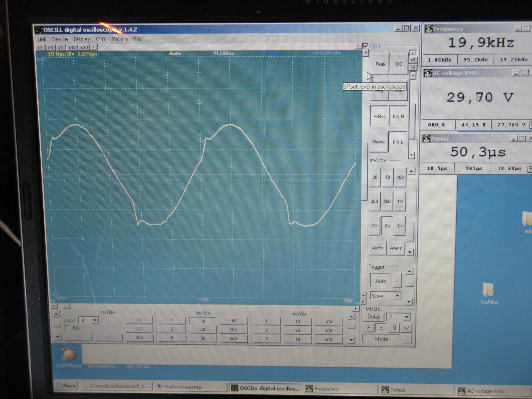Click horizontal scrollbar left arrow under waveform
Viewport: 532px width, 399px height.
[x=54, y=306]
